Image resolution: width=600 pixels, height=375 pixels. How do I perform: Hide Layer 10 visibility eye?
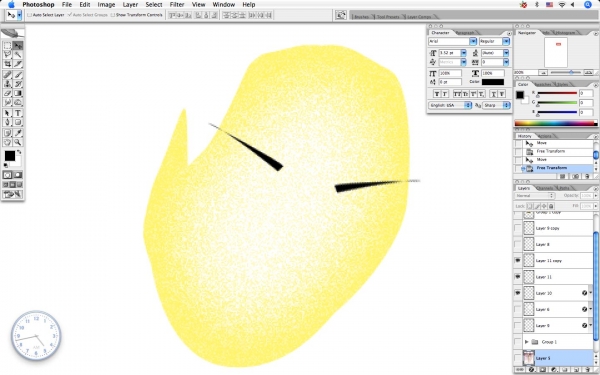pyautogui.click(x=518, y=293)
